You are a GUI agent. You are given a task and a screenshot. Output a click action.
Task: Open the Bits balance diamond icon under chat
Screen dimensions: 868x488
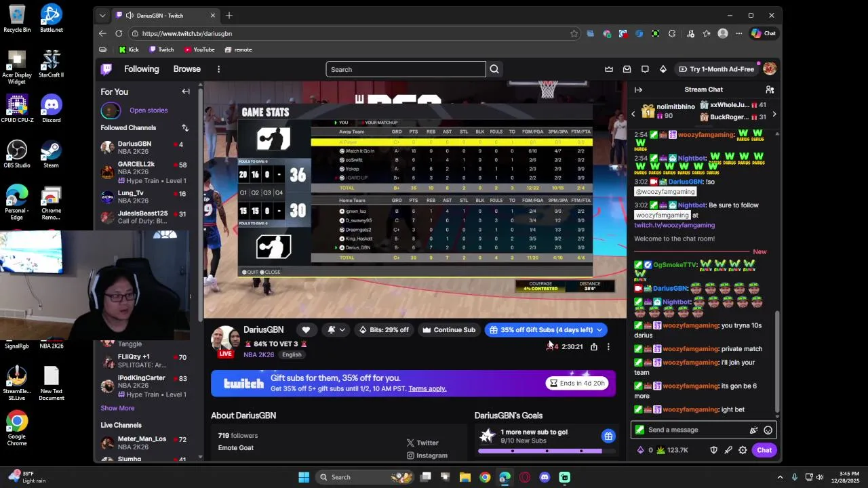click(641, 450)
